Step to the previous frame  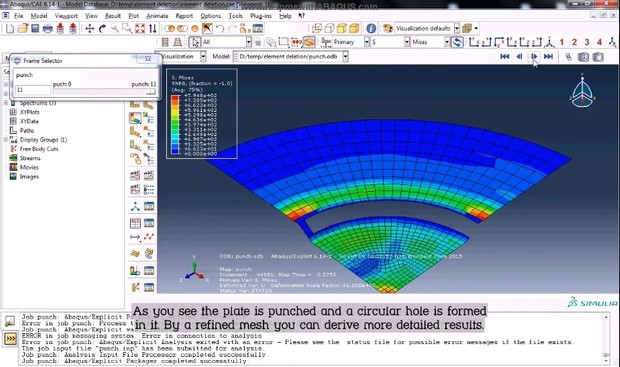(x=519, y=57)
